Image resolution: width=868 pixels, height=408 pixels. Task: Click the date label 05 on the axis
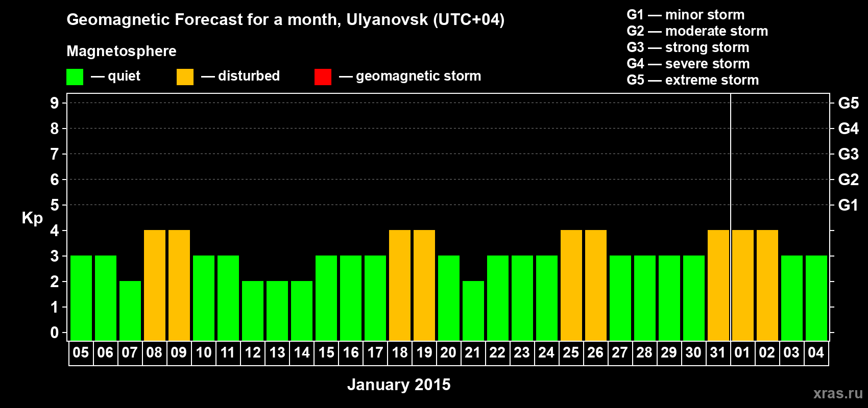tap(81, 353)
